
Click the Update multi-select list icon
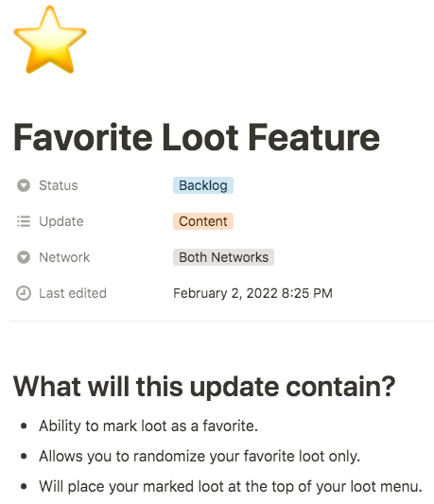[24, 221]
